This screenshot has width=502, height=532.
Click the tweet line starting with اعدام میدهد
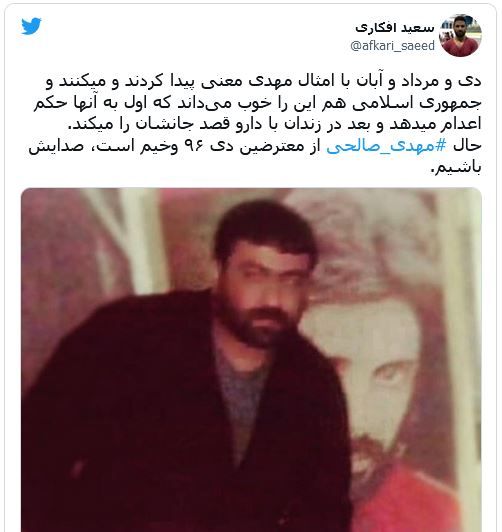pyautogui.click(x=275, y=125)
